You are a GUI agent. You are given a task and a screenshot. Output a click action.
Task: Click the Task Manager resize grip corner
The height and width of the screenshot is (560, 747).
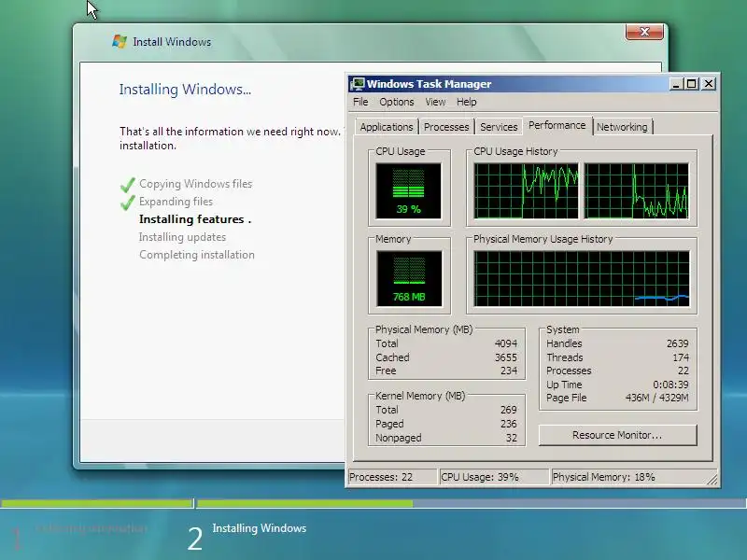712,480
